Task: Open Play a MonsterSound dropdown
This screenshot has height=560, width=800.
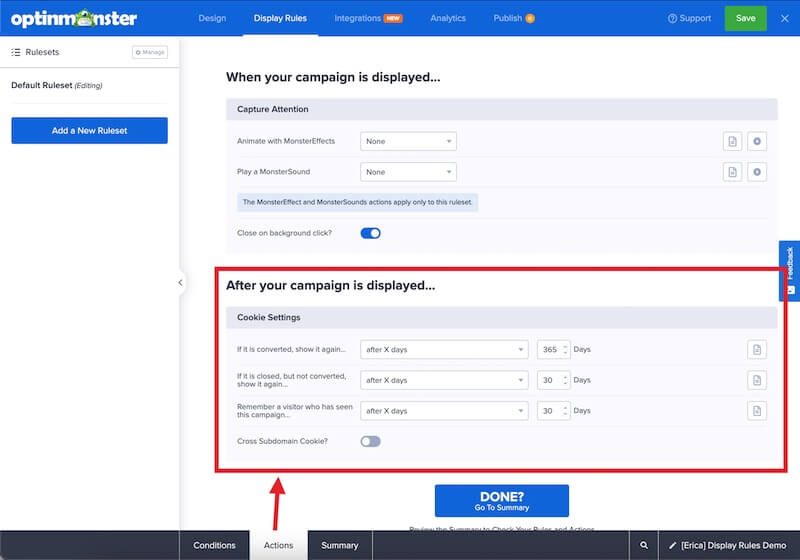Action: (x=408, y=172)
